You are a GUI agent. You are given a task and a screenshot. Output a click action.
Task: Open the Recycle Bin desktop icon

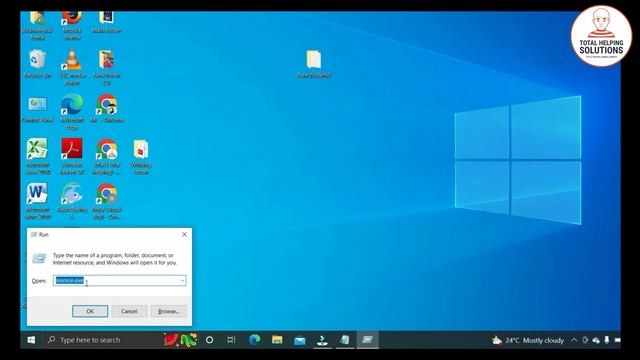[x=38, y=64]
